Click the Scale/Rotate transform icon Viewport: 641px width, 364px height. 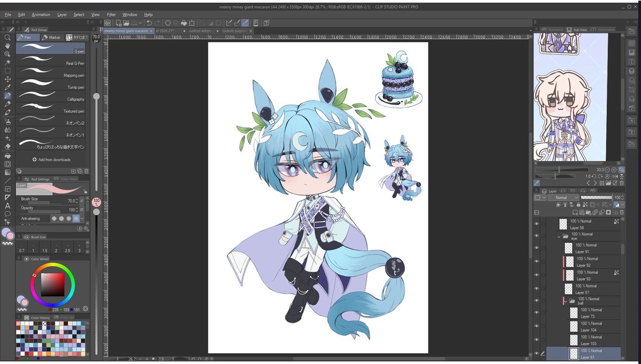tap(191, 23)
